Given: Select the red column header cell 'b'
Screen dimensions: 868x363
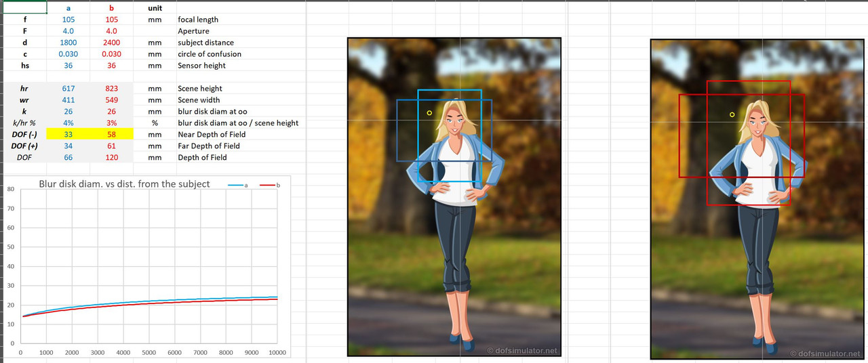Looking at the screenshot, I should click(111, 8).
